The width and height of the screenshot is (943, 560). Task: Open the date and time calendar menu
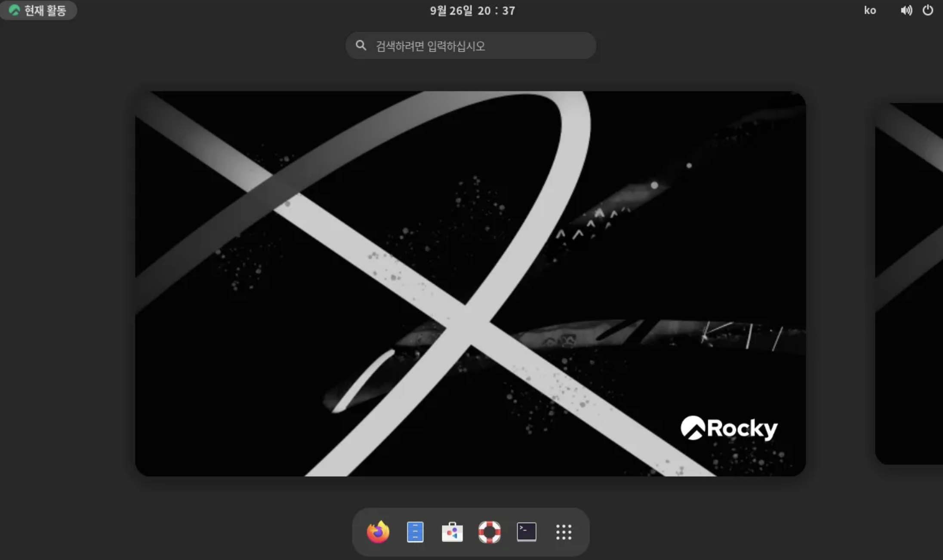pyautogui.click(x=472, y=10)
